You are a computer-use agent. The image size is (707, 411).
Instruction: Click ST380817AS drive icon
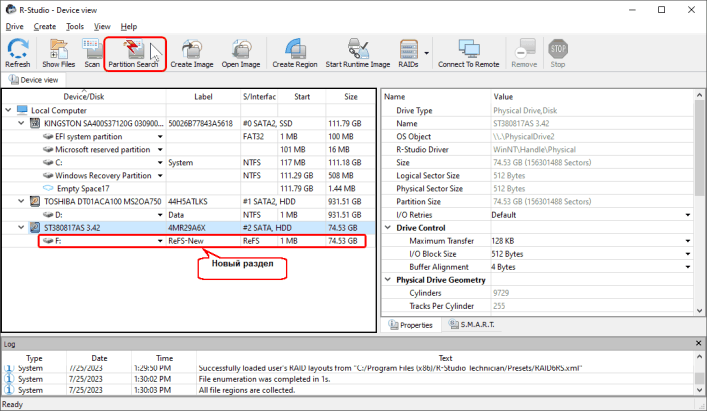pyautogui.click(x=35, y=228)
